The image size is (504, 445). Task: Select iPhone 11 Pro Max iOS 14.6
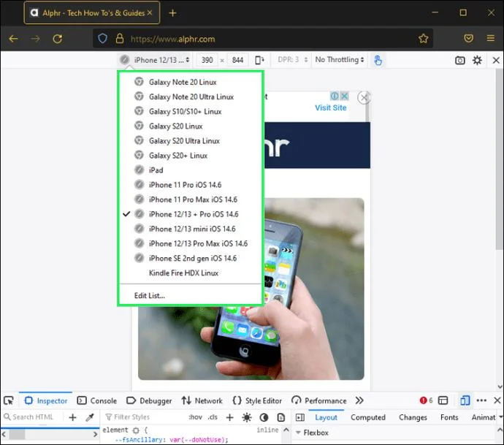pyautogui.click(x=190, y=199)
